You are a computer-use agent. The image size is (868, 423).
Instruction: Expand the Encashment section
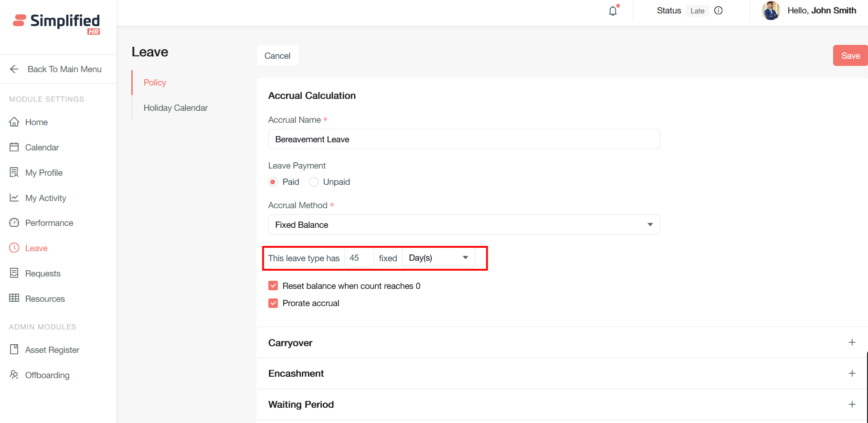point(852,373)
